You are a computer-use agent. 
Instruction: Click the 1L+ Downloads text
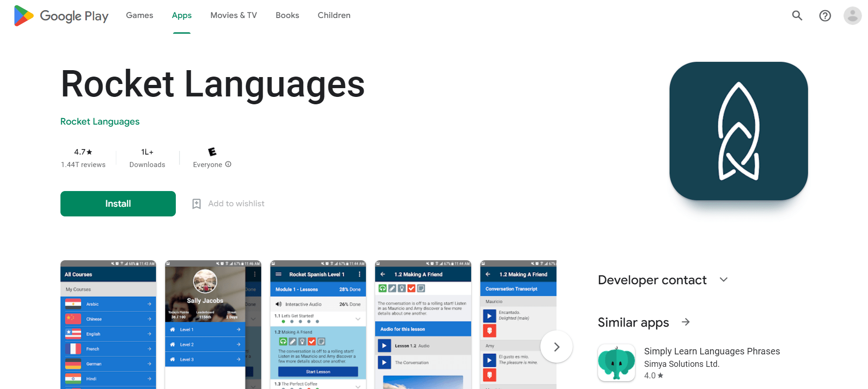click(x=147, y=158)
